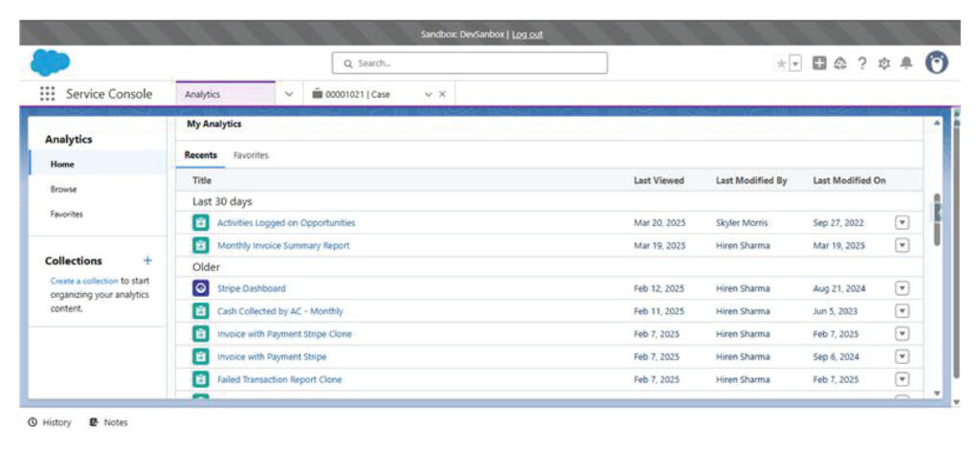Open row actions for Monthly Invoice Summary Report
This screenshot has height=452, width=980.
coord(902,246)
